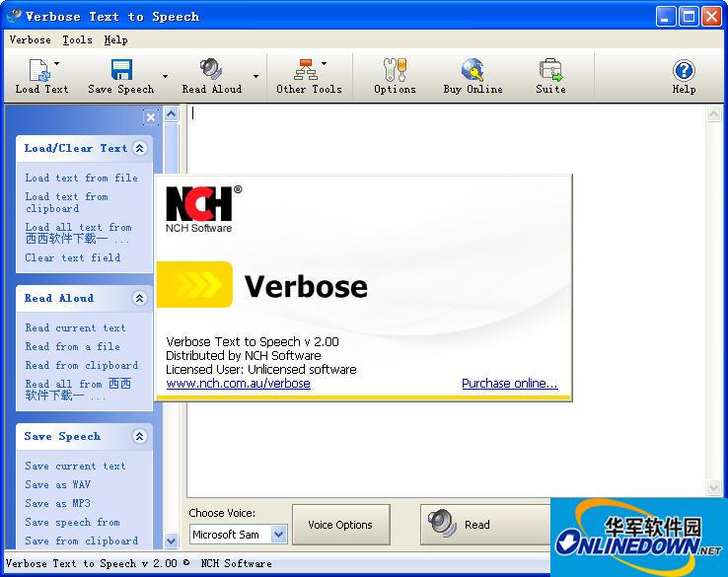
Task: Click status bar text 'Verbose Text to Speech v 2.00'
Action: pyautogui.click(x=91, y=563)
